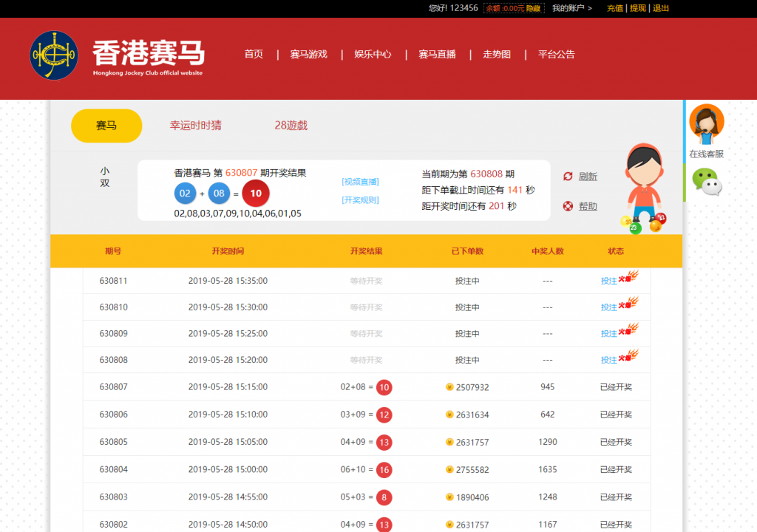Select the 赛马 tab
757x532 pixels.
click(106, 126)
